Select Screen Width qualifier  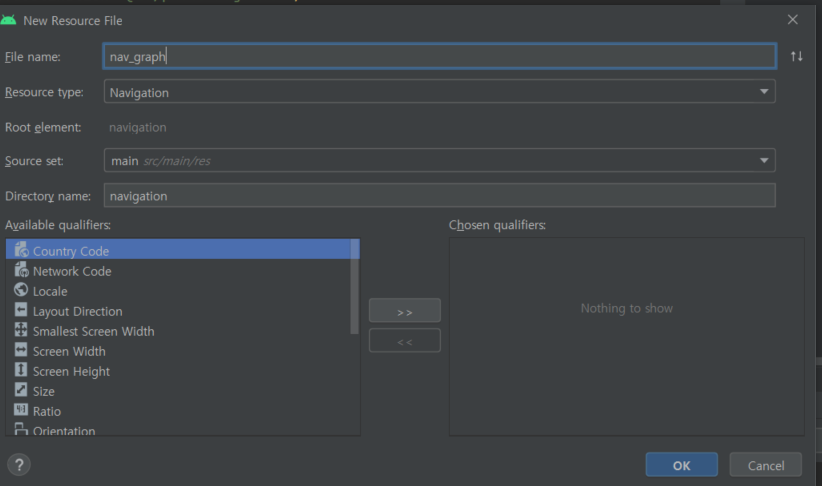[x=178, y=351]
